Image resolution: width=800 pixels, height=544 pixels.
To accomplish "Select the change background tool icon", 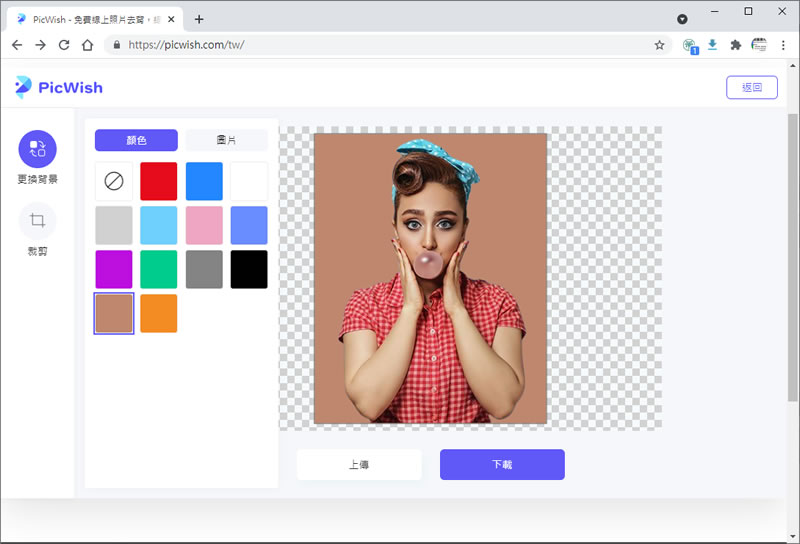I will 37,149.
